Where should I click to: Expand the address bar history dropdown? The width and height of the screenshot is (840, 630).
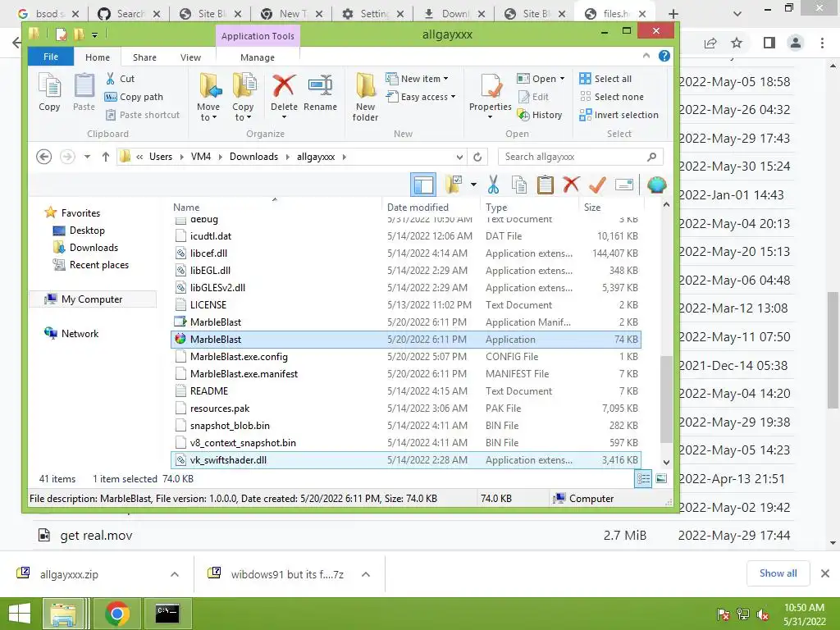point(459,157)
